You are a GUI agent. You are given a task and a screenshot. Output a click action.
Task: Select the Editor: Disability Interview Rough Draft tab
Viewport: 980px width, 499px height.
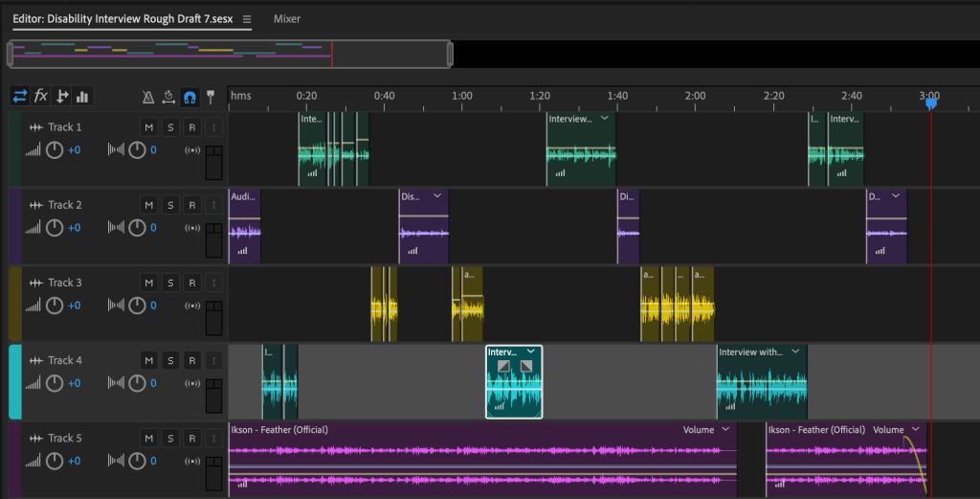(122, 19)
